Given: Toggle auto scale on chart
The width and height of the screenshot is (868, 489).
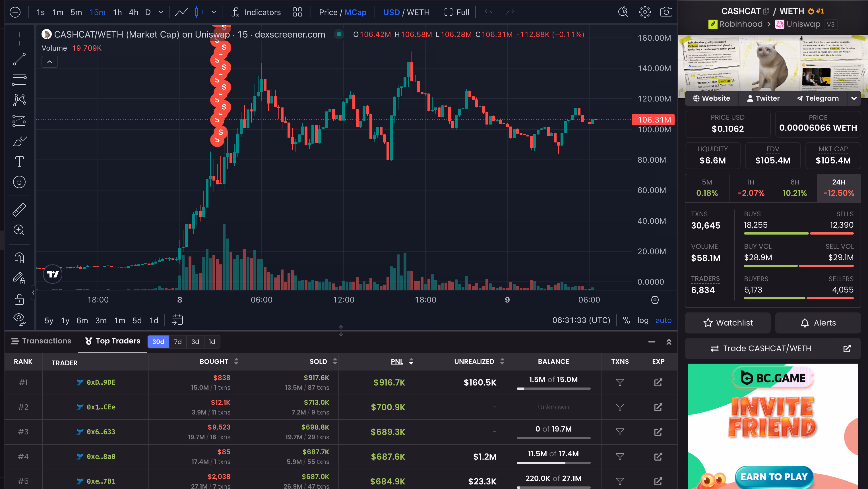Looking at the screenshot, I should pyautogui.click(x=663, y=320).
